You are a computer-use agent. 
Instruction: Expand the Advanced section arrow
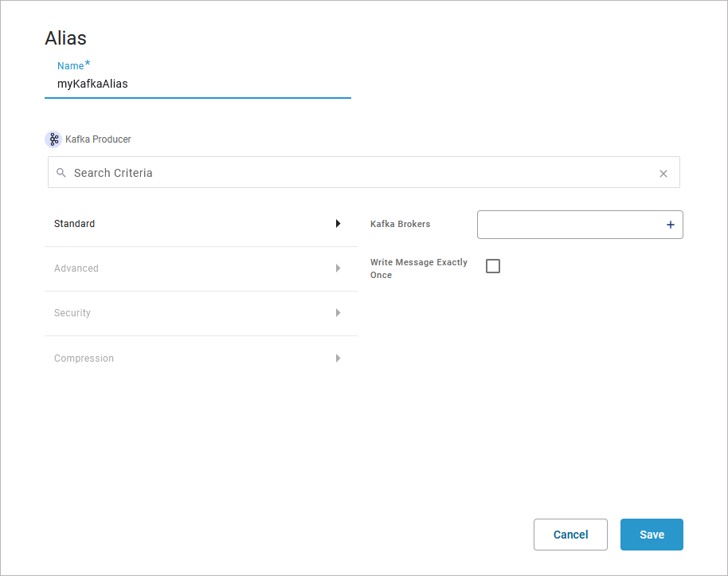pos(338,268)
